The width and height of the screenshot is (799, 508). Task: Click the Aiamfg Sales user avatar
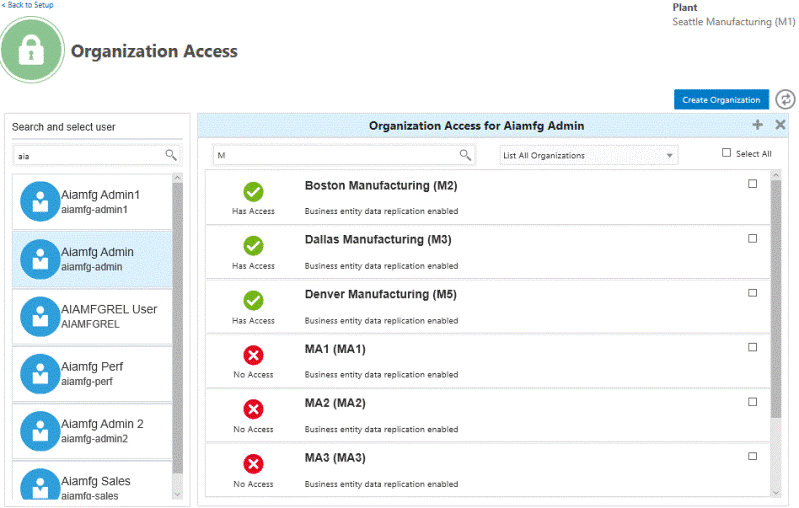(40, 484)
